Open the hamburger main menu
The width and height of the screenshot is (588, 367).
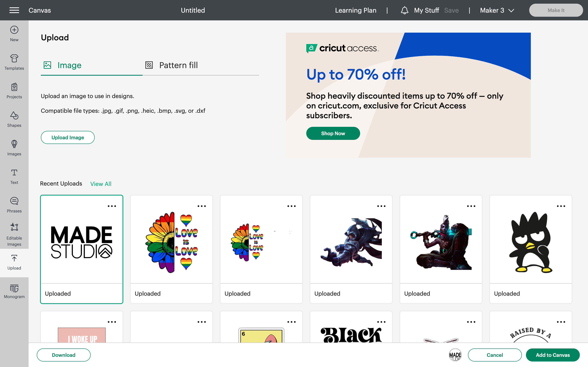(14, 10)
